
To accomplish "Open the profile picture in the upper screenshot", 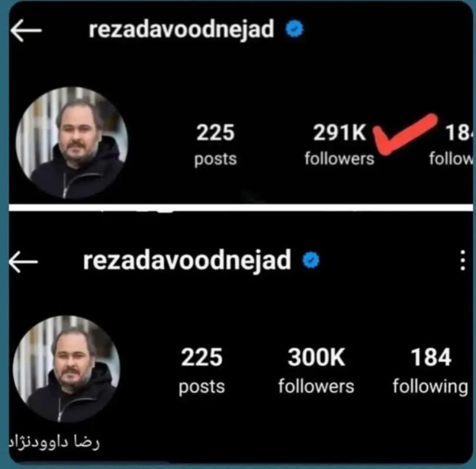I will [72, 143].
